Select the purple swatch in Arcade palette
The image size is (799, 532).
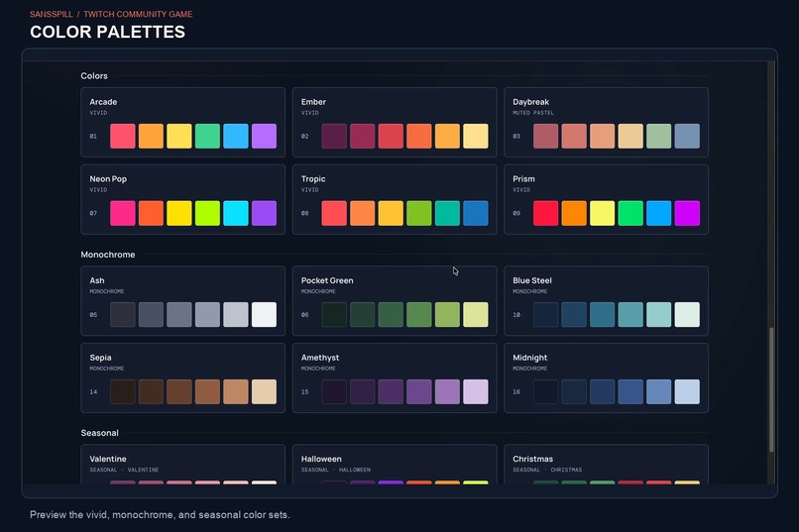click(x=264, y=136)
